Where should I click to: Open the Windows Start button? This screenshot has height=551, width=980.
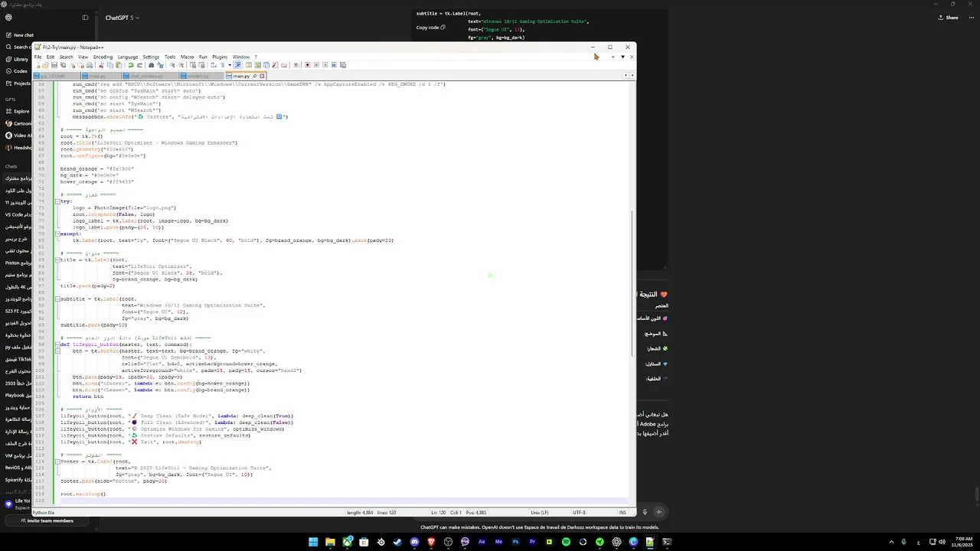click(x=313, y=542)
